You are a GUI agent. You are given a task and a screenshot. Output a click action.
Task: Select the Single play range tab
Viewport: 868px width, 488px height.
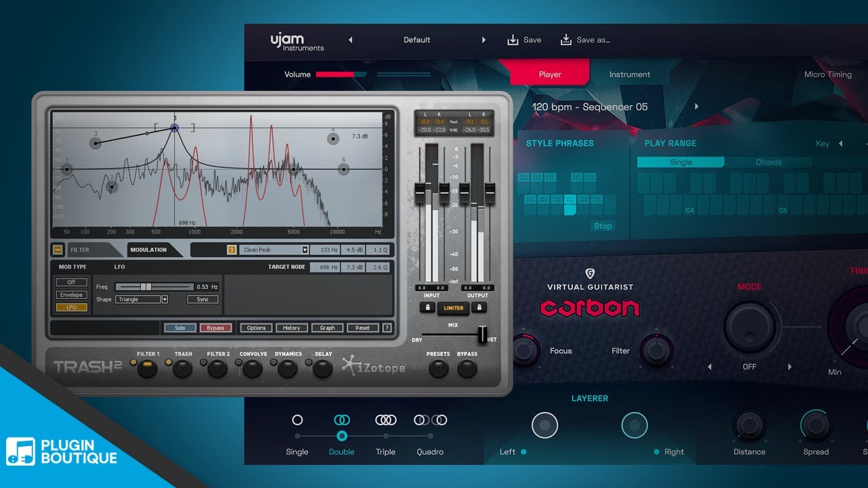pos(681,162)
